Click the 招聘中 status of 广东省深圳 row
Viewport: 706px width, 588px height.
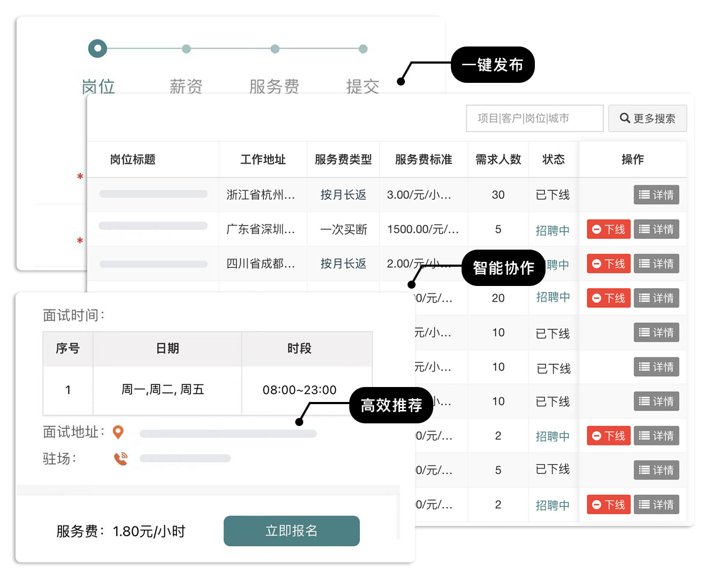click(552, 230)
